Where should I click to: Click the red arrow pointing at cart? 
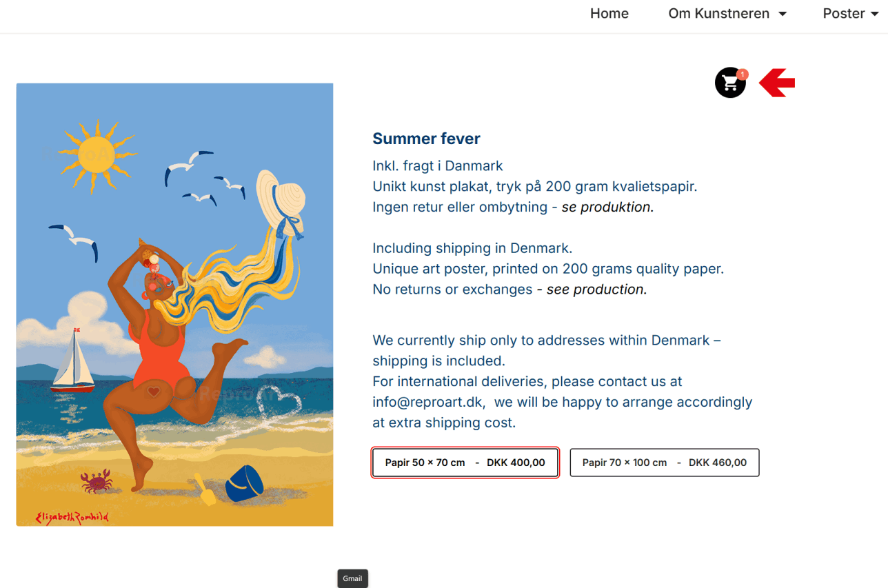coord(777,83)
